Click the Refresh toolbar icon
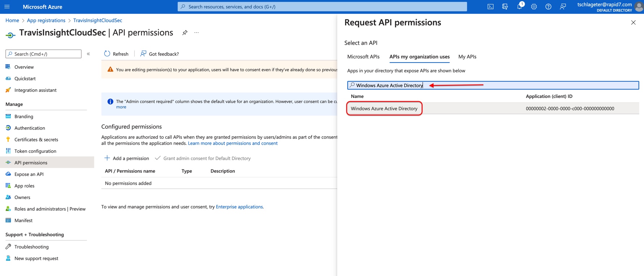This screenshot has width=644, height=276. pos(107,54)
